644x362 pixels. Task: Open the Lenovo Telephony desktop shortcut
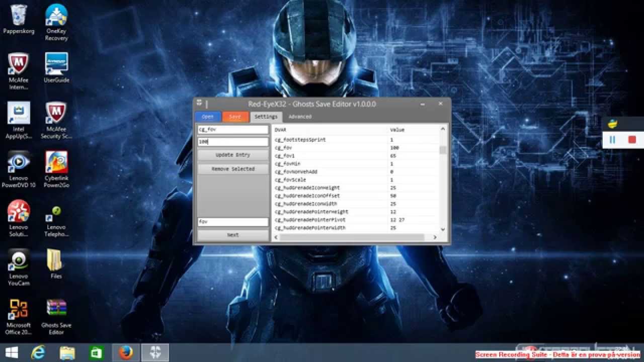56,221
